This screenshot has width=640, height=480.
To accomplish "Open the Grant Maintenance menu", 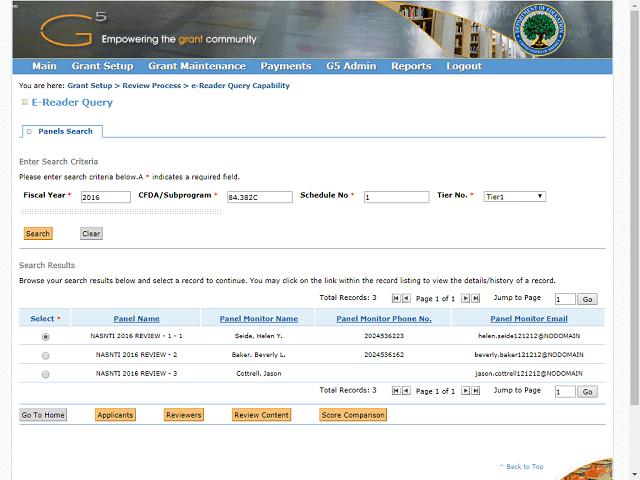I will [x=197, y=66].
